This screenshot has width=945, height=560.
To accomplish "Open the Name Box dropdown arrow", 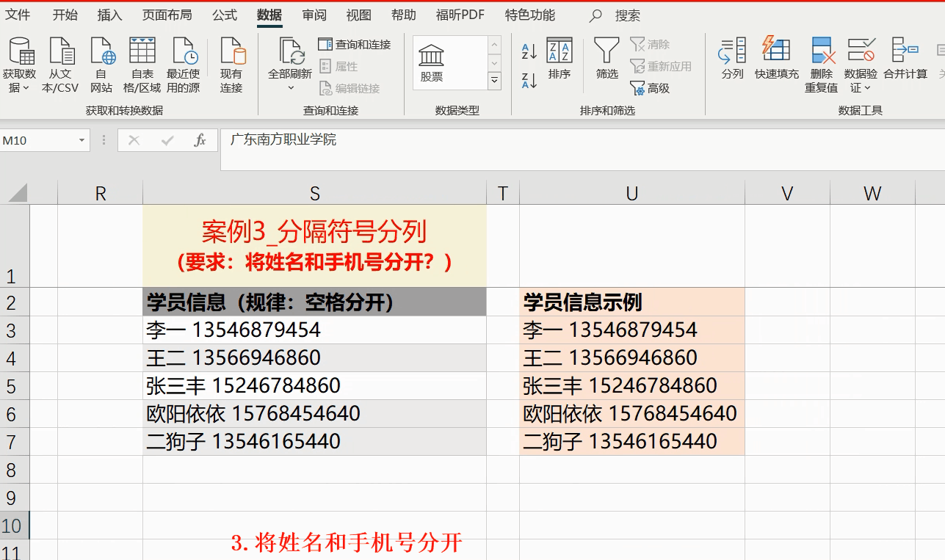I will 82,140.
